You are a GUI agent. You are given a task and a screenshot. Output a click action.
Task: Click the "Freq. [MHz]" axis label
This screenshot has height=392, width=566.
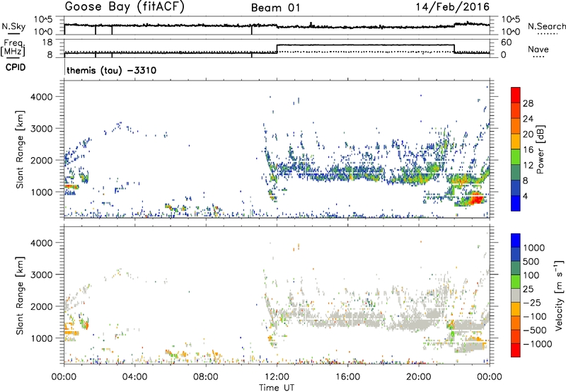[13, 47]
